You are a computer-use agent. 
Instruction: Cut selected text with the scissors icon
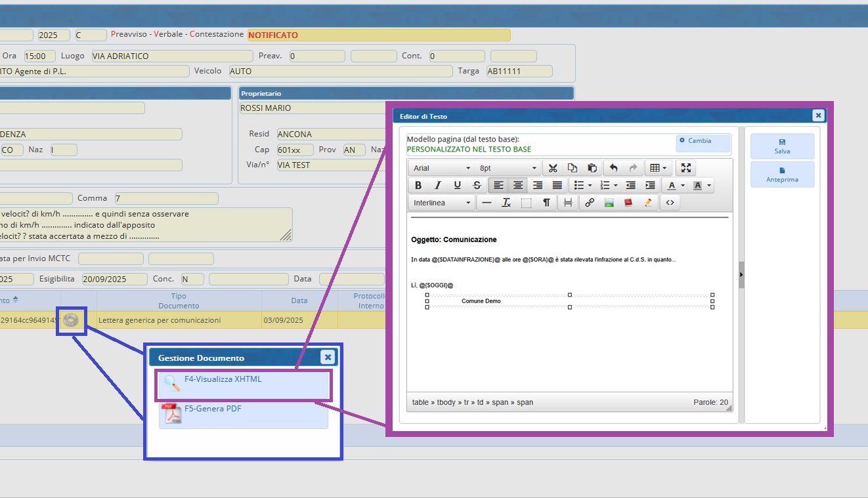click(553, 168)
